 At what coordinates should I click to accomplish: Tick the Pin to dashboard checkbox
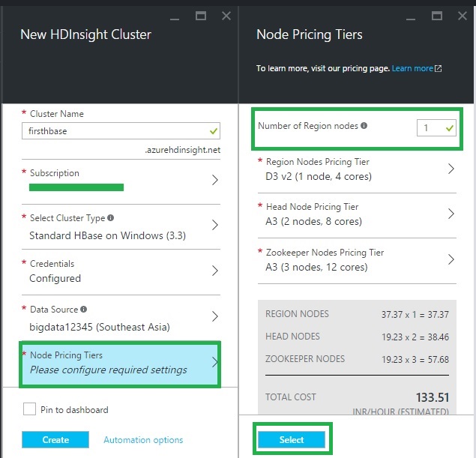[30, 409]
